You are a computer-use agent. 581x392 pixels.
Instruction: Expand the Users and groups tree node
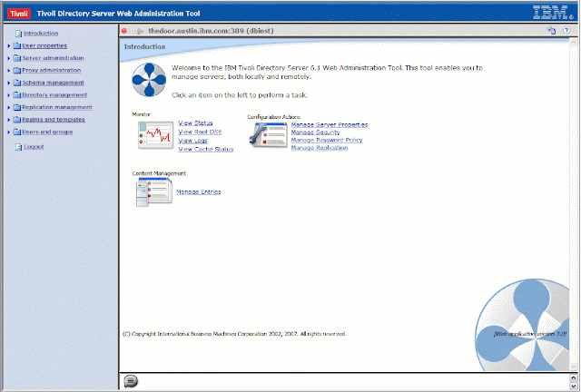click(9, 132)
